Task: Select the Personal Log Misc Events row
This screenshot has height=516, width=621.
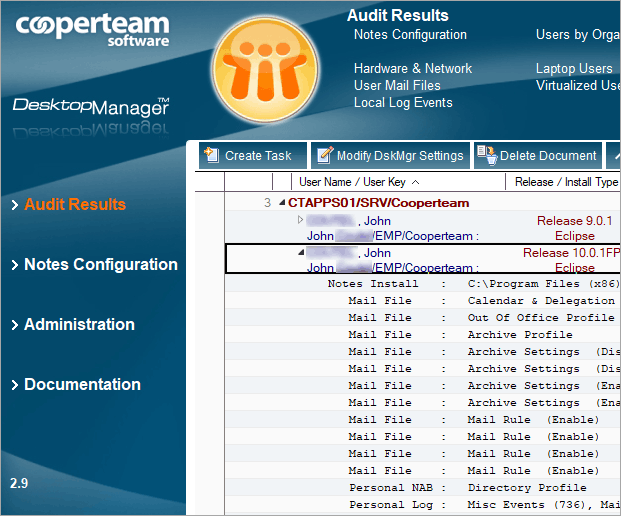Action: pyautogui.click(x=422, y=505)
